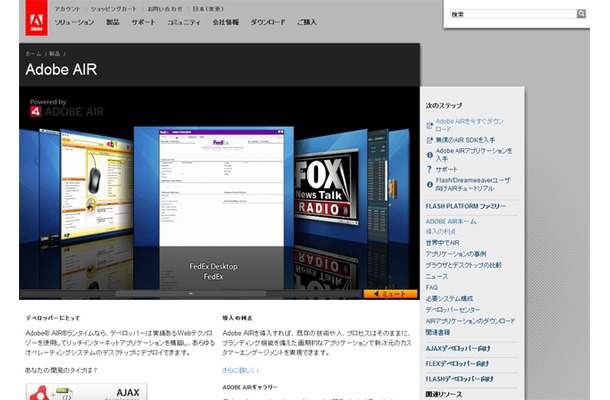Click the search magnifier button

[581, 14]
